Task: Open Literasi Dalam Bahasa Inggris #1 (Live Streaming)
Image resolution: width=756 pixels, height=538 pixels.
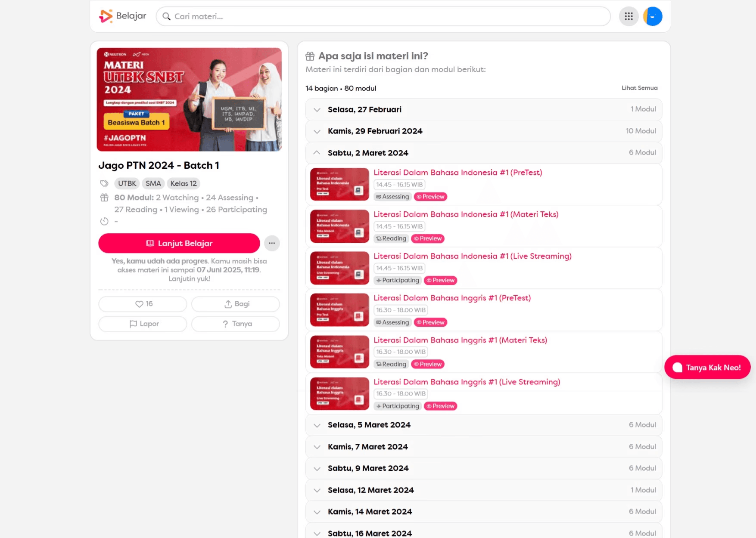Action: (467, 382)
